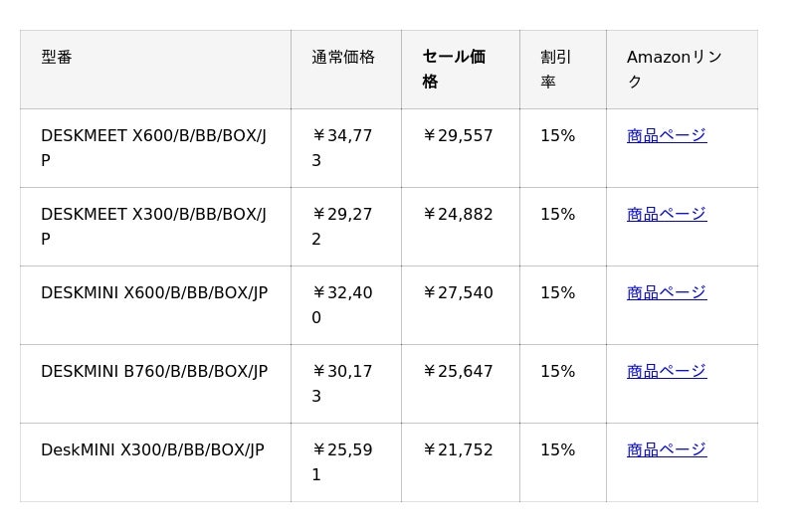
Task: Open product page link for DESKMEET X300
Action: [x=666, y=214]
